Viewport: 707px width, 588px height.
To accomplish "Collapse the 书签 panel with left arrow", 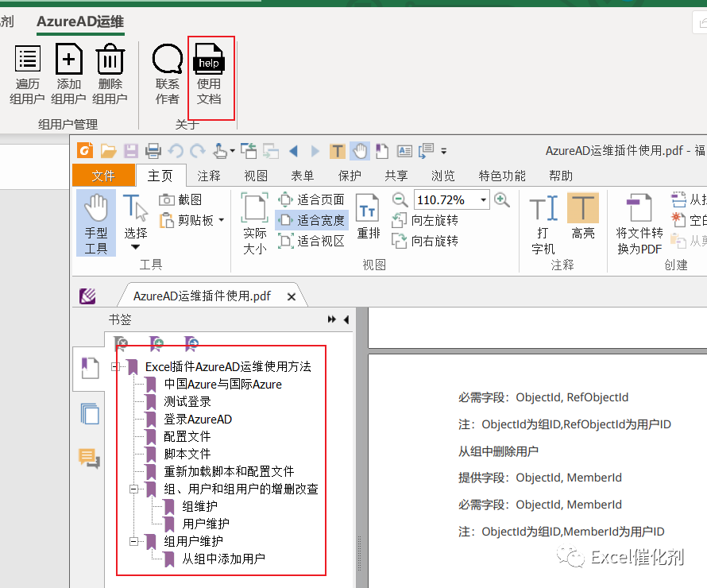I will [346, 319].
